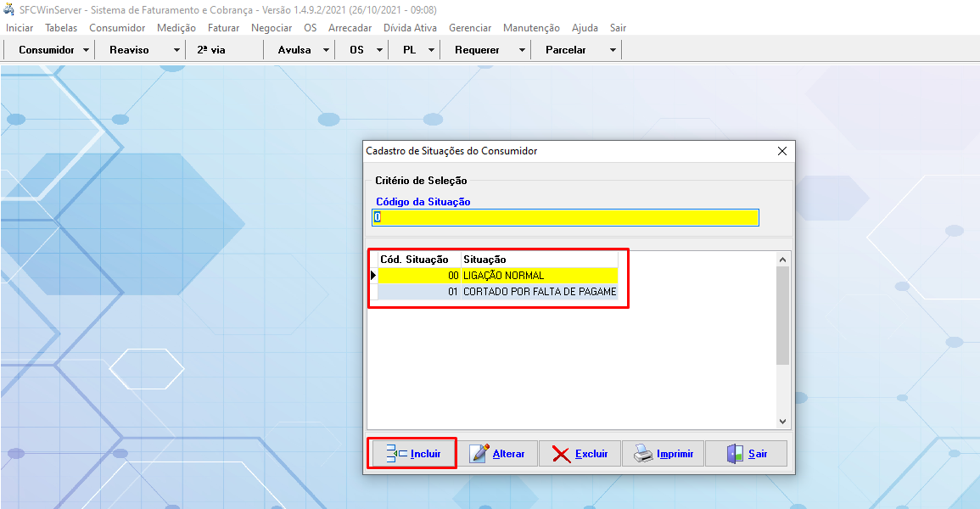Close the Cadastro de Situações dialog
Screen dimensions: 980x509
(782, 151)
